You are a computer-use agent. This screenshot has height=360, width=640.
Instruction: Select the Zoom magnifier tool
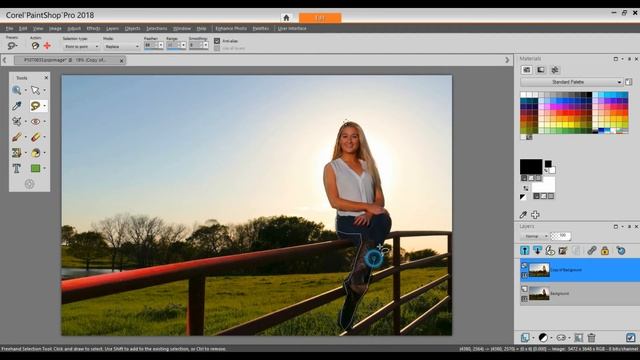click(x=16, y=90)
